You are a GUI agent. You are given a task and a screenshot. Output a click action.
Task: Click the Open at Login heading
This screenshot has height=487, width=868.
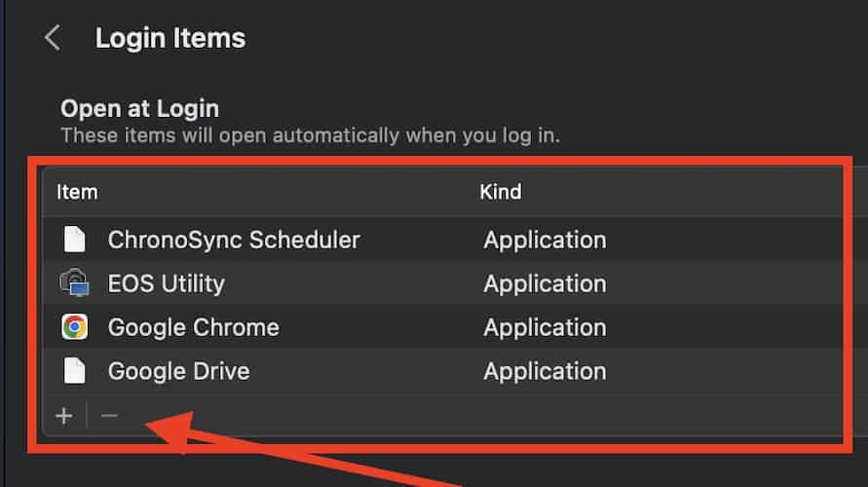click(x=139, y=108)
